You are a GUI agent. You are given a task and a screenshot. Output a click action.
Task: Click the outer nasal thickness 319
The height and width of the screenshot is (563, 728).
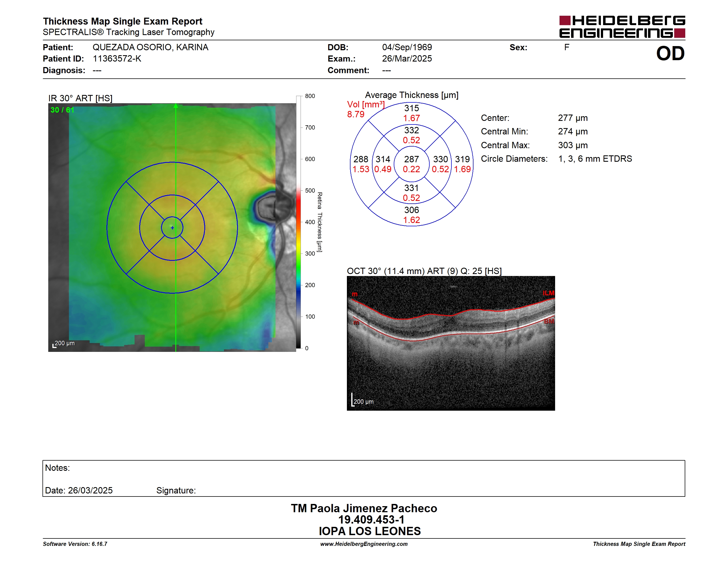462,160
